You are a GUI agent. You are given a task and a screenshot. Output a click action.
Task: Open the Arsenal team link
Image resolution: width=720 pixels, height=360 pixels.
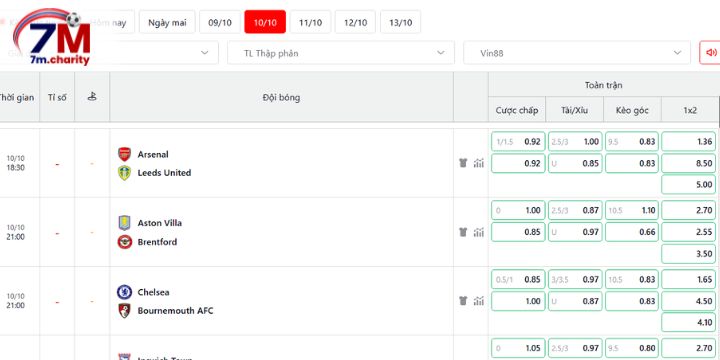153,154
